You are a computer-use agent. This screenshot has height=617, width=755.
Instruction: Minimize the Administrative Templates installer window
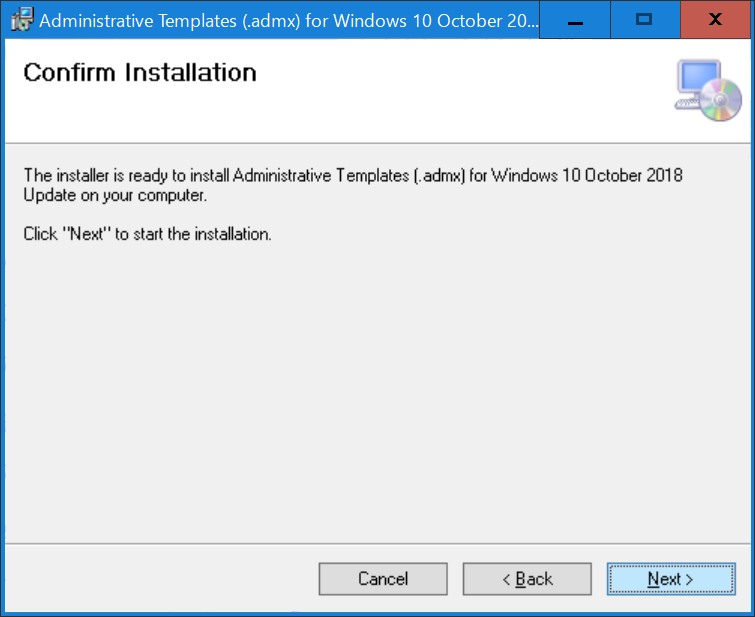point(575,20)
